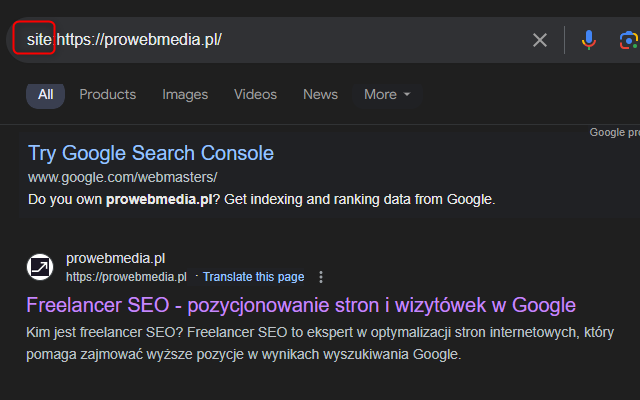Open Freelancer SEO result title link
Viewport: 640px width, 400px height.
click(301, 305)
